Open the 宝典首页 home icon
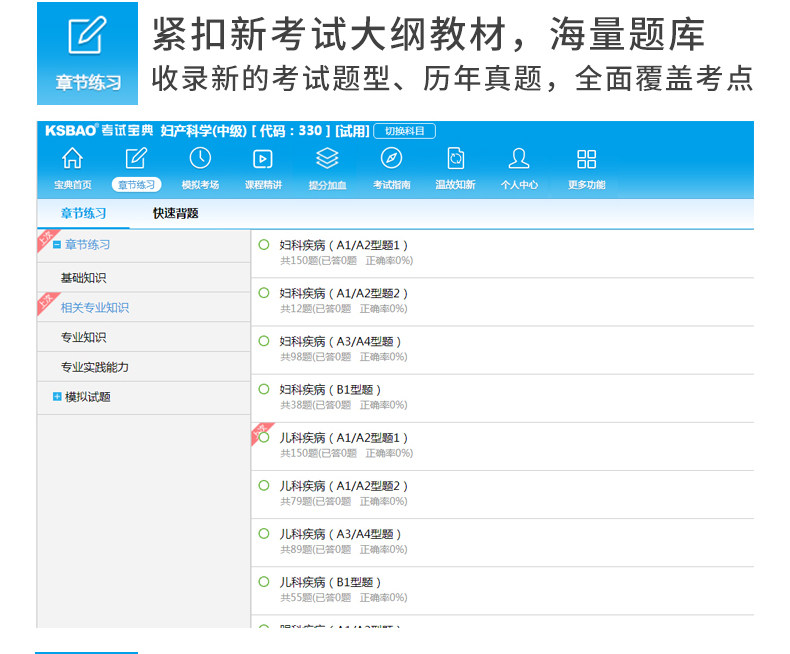This screenshot has width=790, height=654. pos(73,158)
